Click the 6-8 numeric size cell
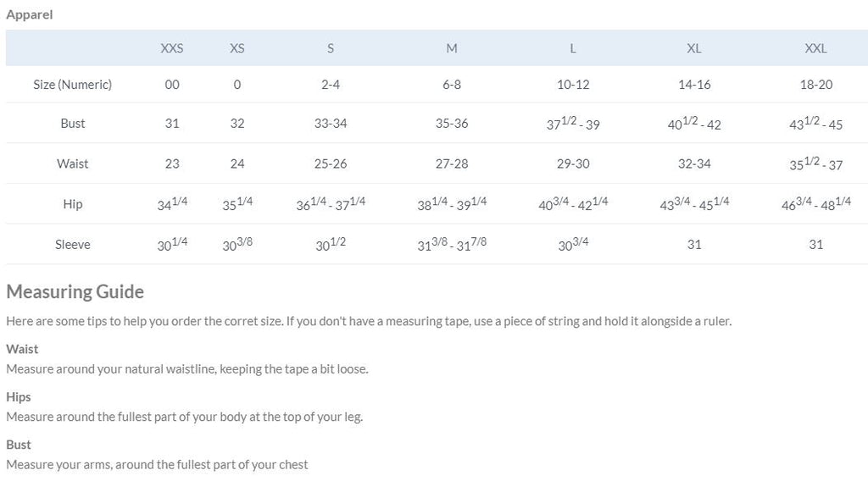Screen dimensions: 868x487 tap(452, 84)
